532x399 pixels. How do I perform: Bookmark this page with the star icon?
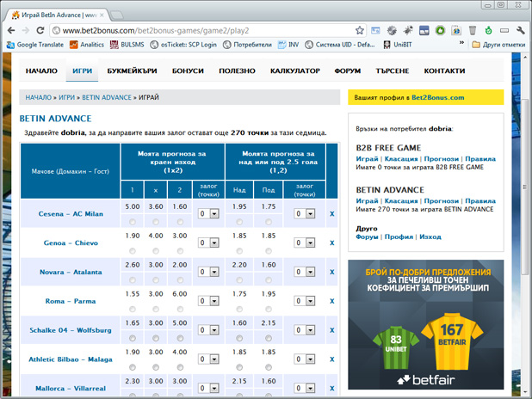359,30
